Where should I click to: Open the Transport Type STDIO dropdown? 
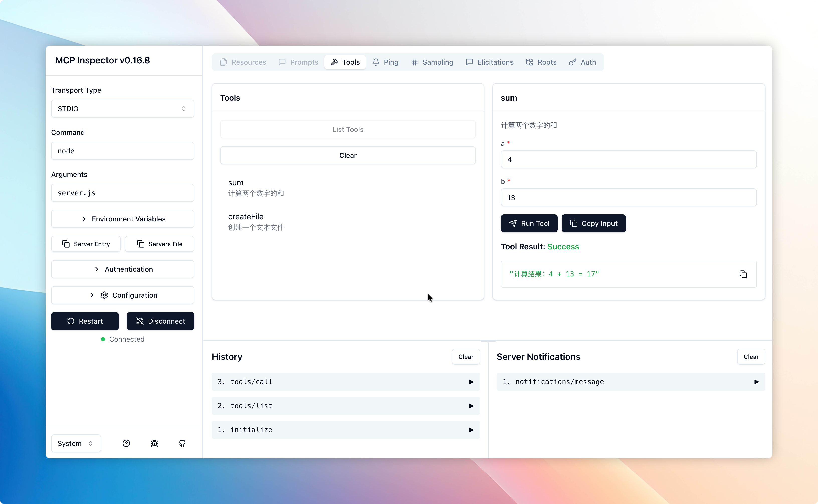point(122,109)
